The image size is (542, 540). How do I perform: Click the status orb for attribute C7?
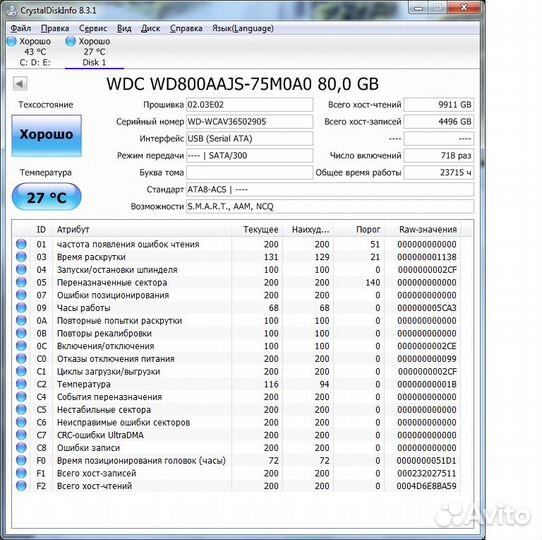tap(21, 435)
